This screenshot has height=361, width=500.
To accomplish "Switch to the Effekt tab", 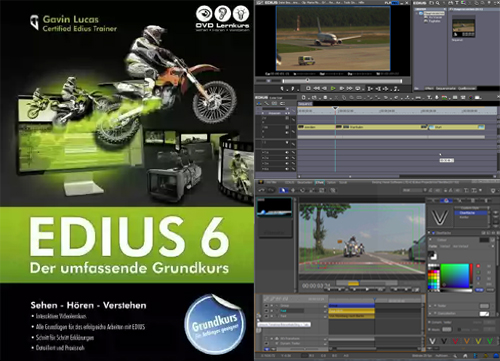I will tap(429, 88).
